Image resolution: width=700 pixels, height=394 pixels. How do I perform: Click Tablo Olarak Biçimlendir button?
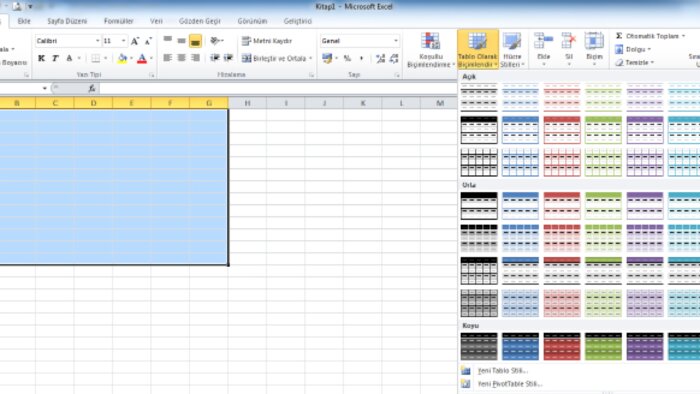pos(478,50)
